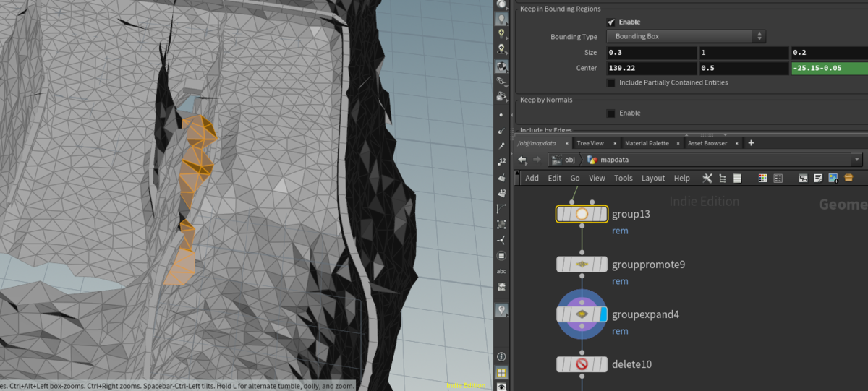Close the Tree View tab
The height and width of the screenshot is (391, 868).
tap(614, 143)
